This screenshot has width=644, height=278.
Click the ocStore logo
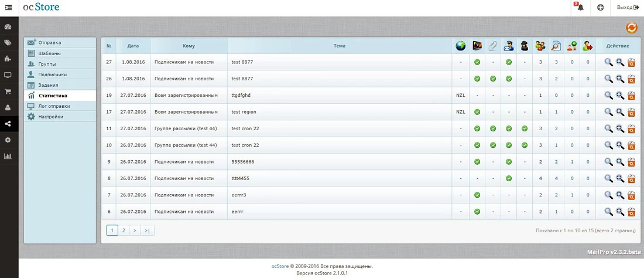coord(41,8)
